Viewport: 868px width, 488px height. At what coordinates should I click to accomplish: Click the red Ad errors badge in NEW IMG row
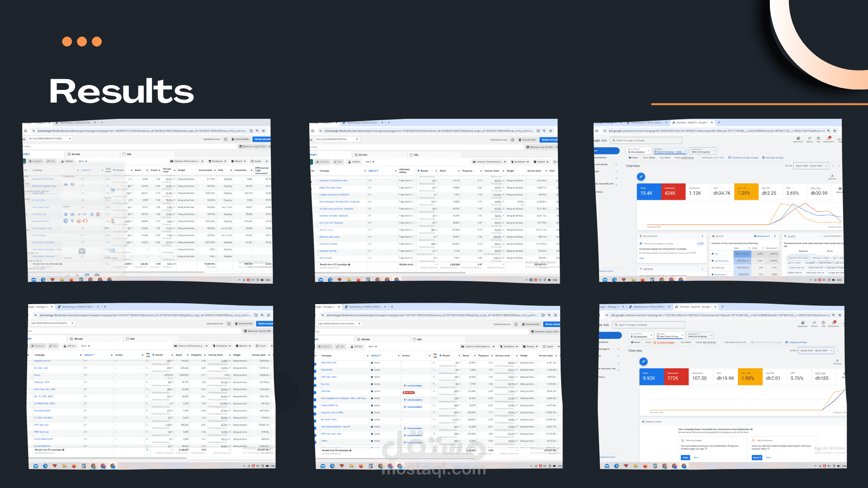click(x=409, y=393)
